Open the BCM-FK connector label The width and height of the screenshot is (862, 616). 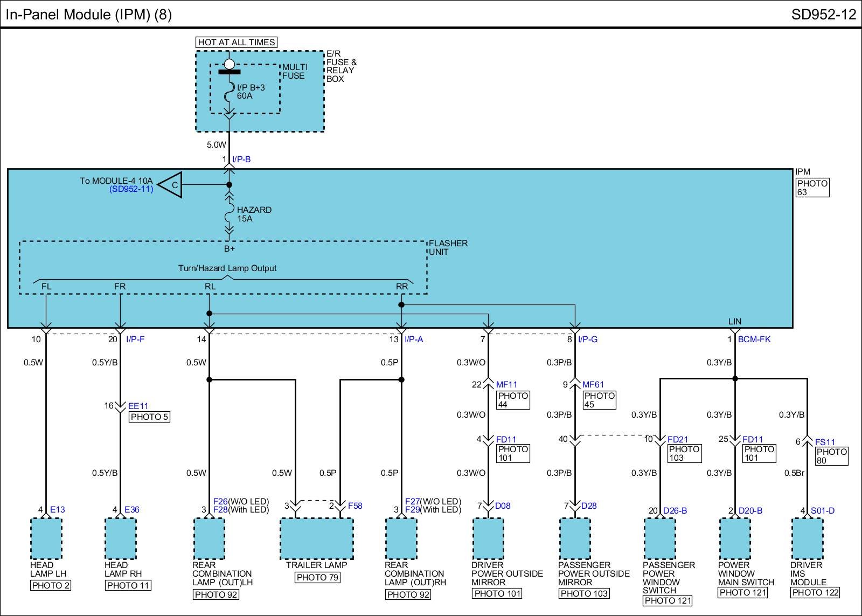coord(754,340)
